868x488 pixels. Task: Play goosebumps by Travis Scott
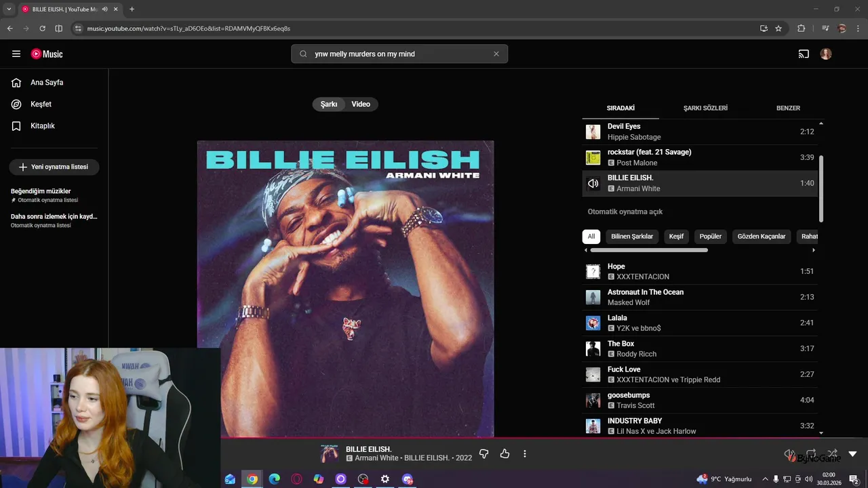pos(700,401)
